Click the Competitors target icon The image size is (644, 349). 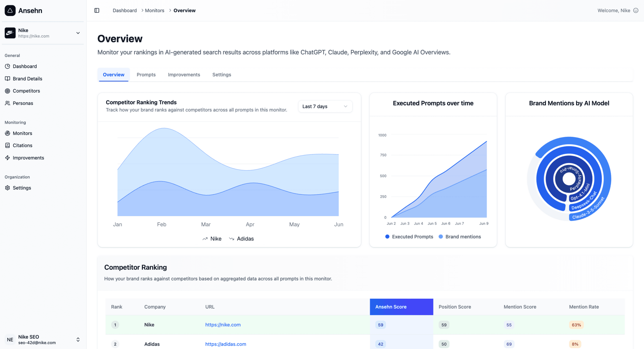[7, 91]
